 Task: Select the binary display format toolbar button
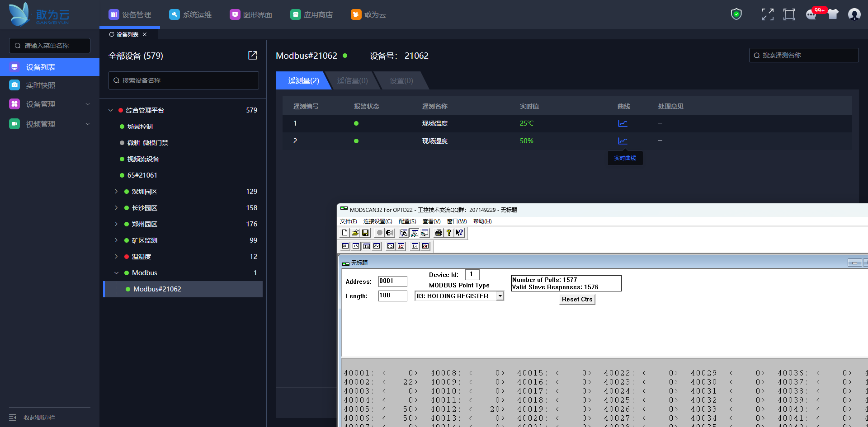(x=345, y=246)
